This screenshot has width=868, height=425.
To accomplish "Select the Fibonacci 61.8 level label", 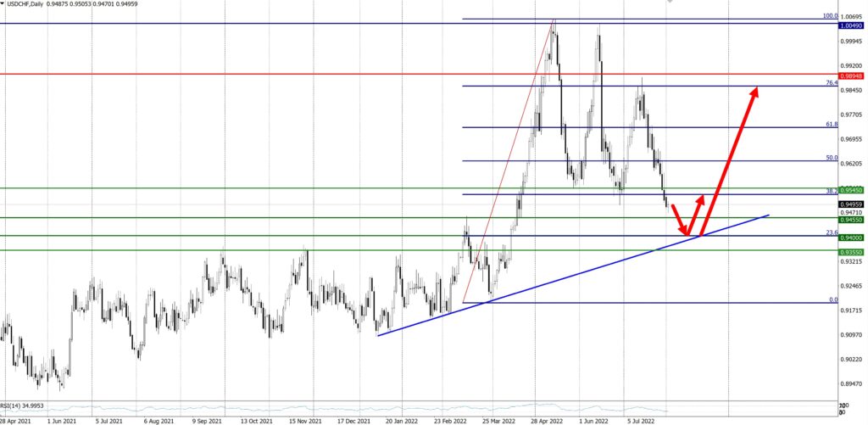I will pos(832,124).
